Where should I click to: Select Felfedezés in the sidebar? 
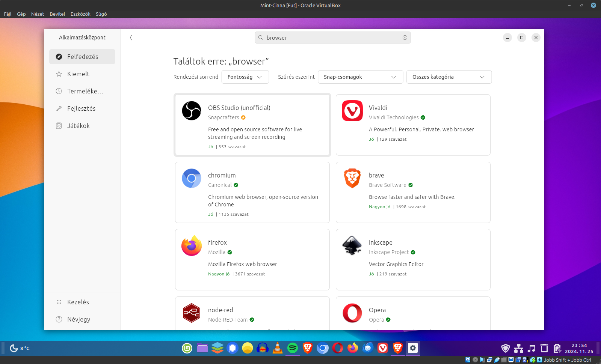(82, 57)
